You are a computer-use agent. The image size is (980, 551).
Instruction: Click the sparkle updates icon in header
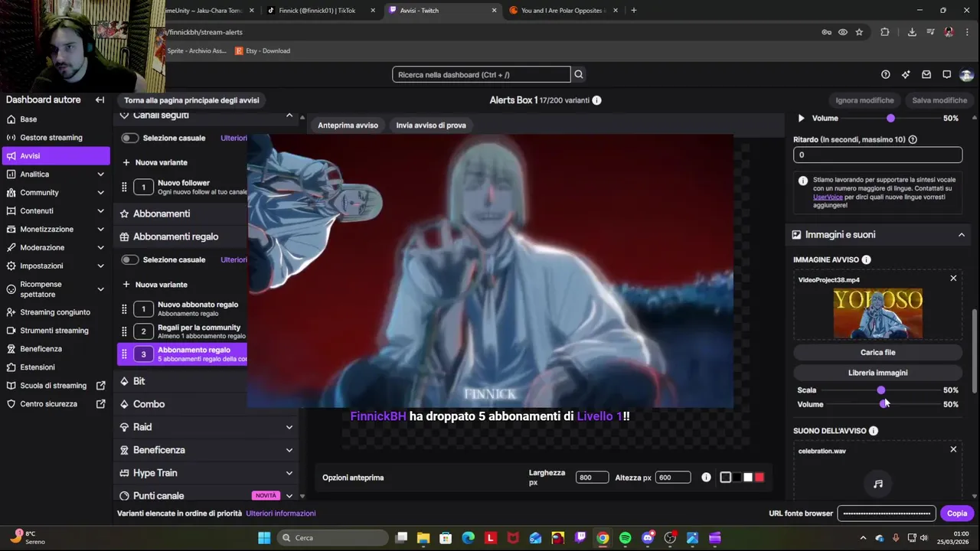(906, 74)
